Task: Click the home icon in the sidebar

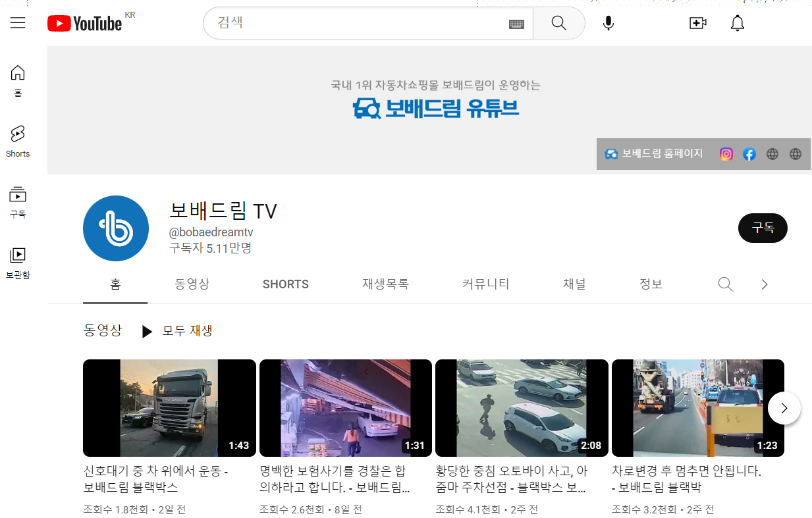Action: tap(17, 79)
